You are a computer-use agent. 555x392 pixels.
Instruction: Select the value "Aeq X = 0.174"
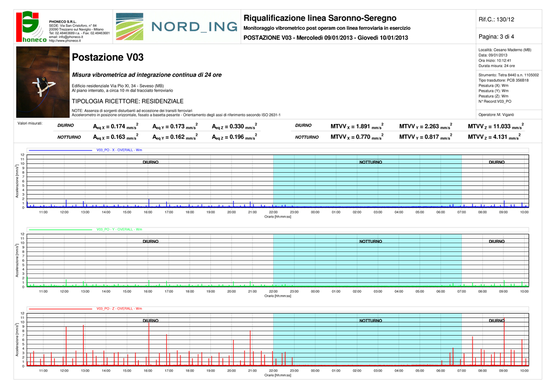116,127
